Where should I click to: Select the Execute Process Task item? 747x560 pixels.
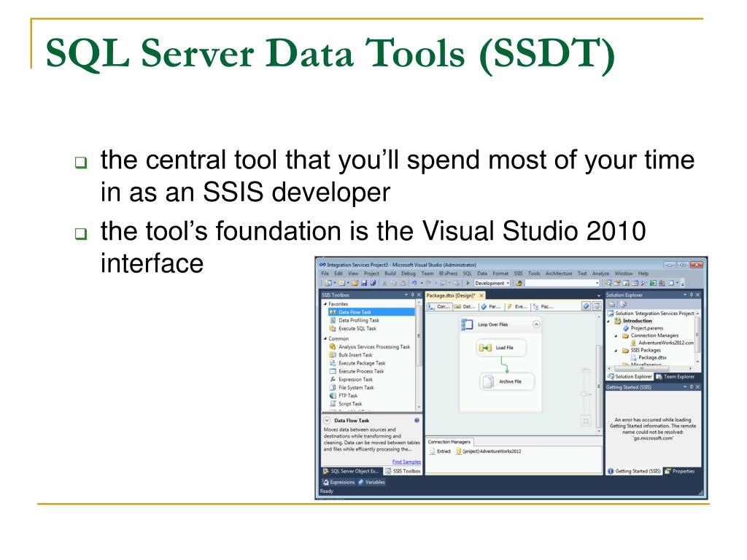(x=356, y=371)
